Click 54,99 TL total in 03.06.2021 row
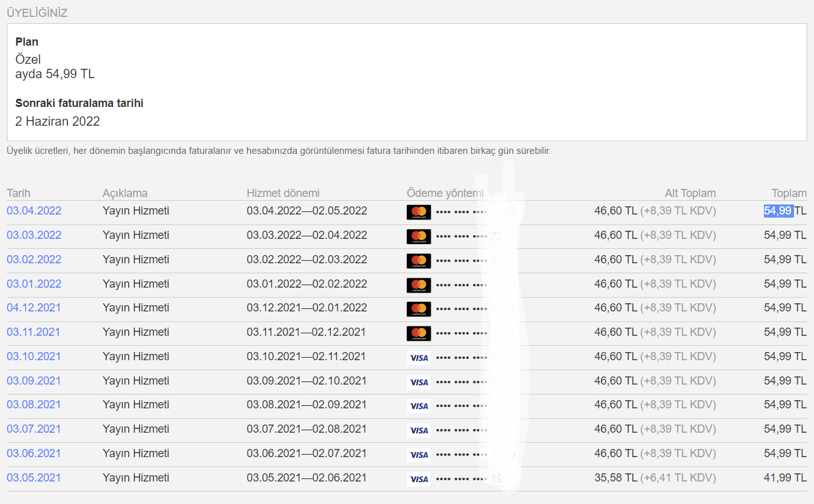 click(x=785, y=453)
